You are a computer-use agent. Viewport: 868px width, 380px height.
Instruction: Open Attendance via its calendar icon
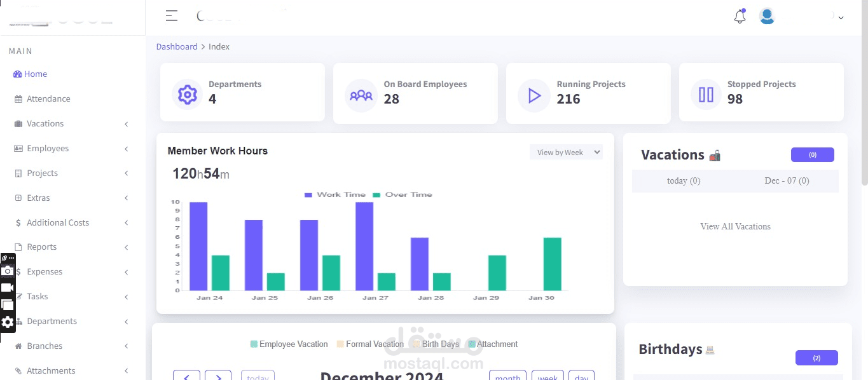[19, 98]
